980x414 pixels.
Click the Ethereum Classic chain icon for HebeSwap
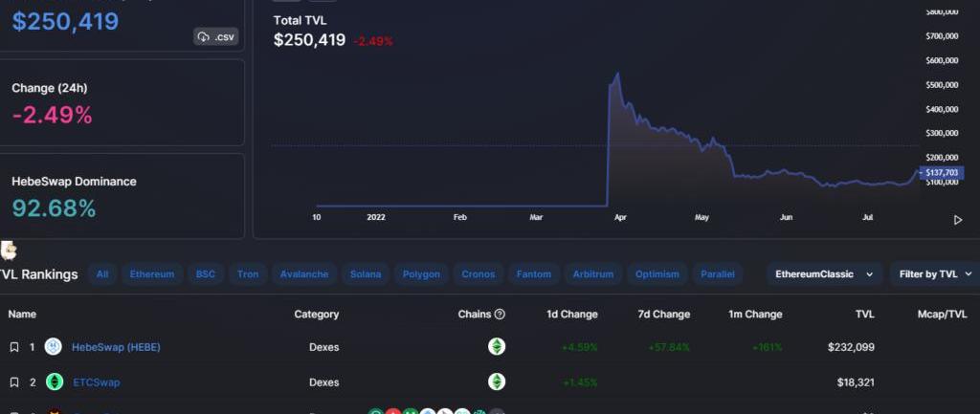pyautogui.click(x=497, y=347)
